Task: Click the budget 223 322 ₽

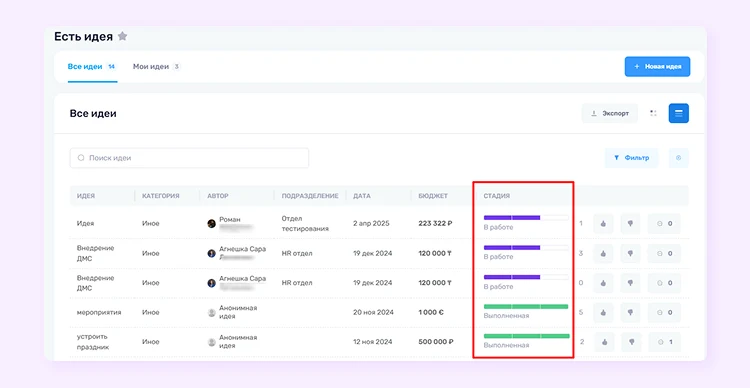Action: (x=436, y=223)
